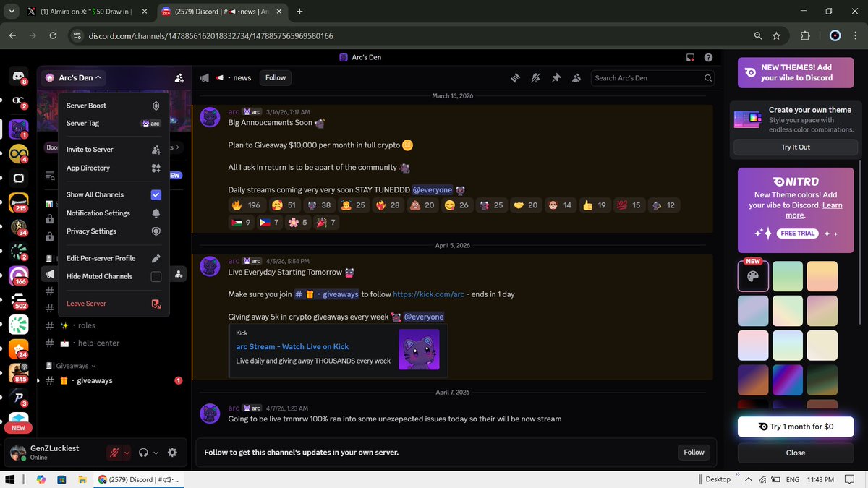868x488 pixels.
Task: Show the member list icon
Action: [x=576, y=77]
